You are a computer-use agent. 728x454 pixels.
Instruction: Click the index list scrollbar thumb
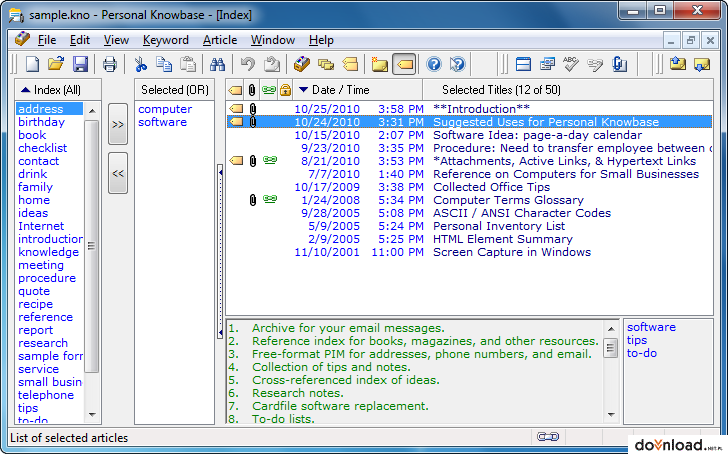tap(92, 246)
